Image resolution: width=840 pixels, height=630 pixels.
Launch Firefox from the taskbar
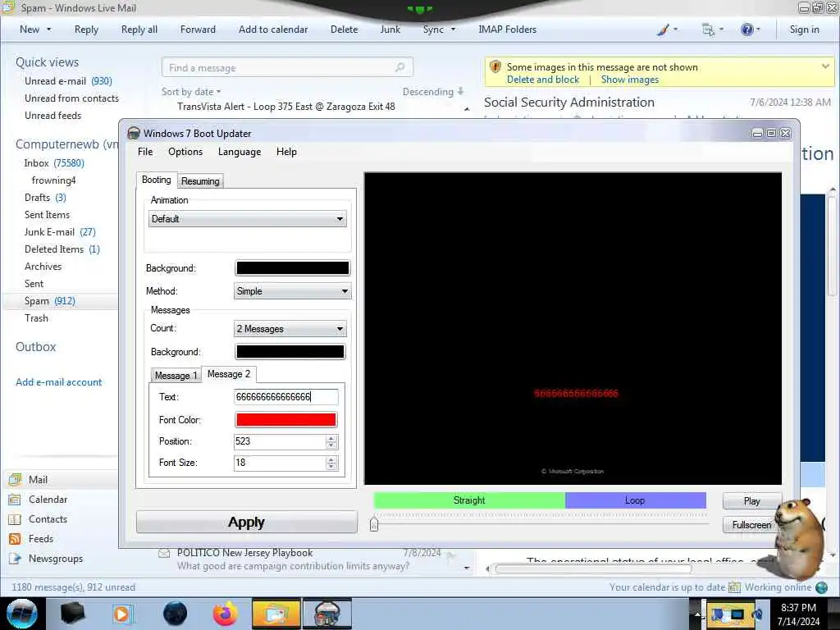point(226,614)
